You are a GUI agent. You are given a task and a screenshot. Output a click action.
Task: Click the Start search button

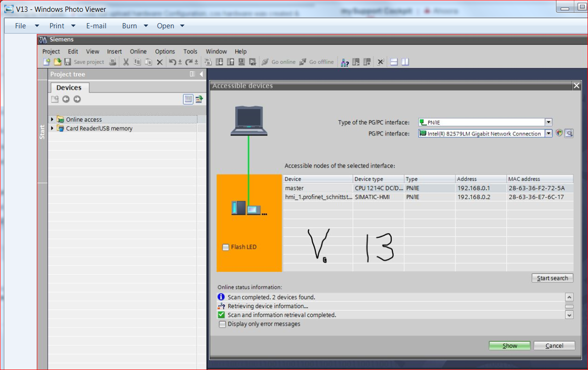552,278
